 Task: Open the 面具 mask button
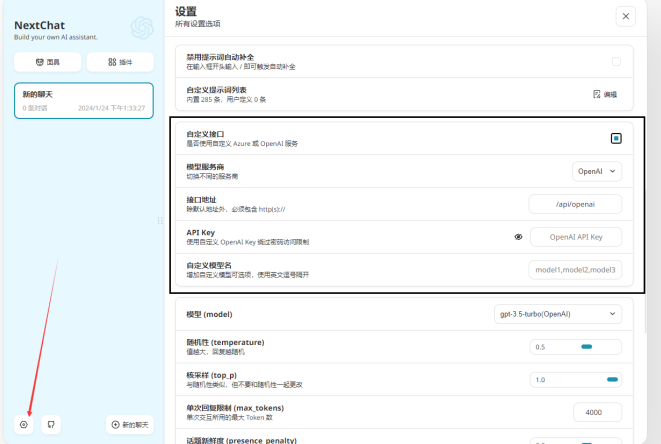click(48, 62)
